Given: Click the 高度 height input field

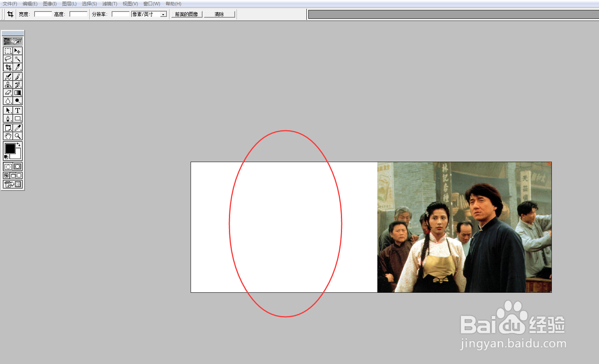Looking at the screenshot, I should click(78, 14).
